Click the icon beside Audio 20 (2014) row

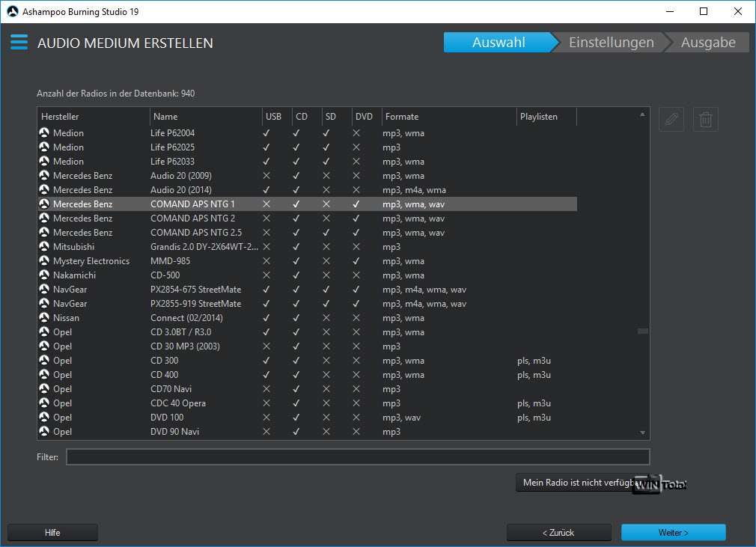[44, 189]
